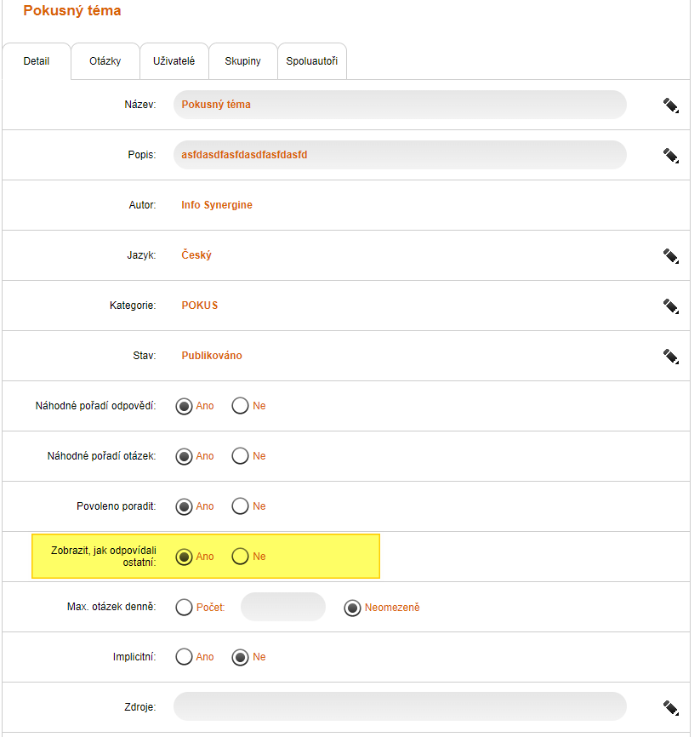The width and height of the screenshot is (700, 737).
Task: Select Počet option for Max. otázek denně
Action: [x=184, y=607]
